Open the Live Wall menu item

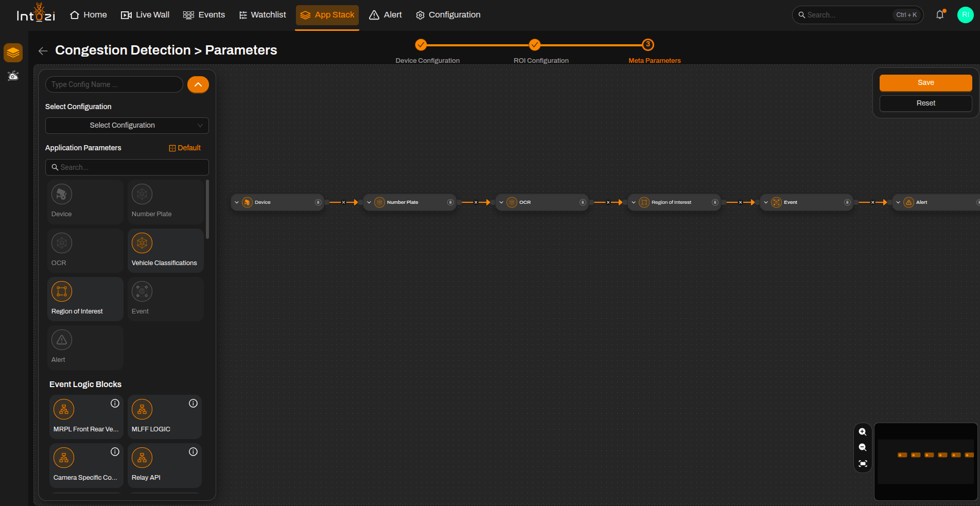[145, 15]
